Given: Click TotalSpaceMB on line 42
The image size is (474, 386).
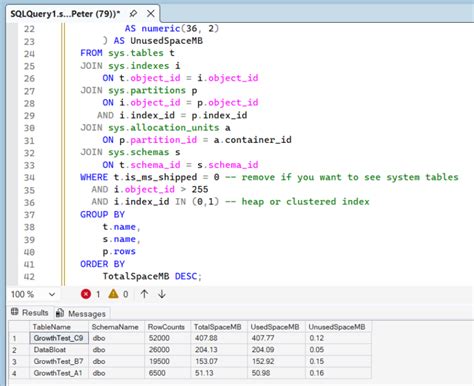Looking at the screenshot, I should click(136, 276).
